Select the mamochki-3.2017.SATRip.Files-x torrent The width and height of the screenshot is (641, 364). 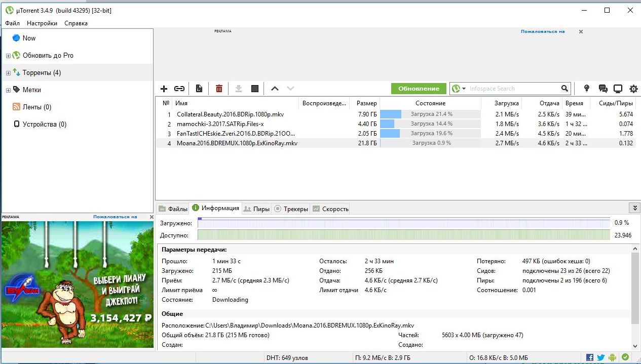[396, 124]
